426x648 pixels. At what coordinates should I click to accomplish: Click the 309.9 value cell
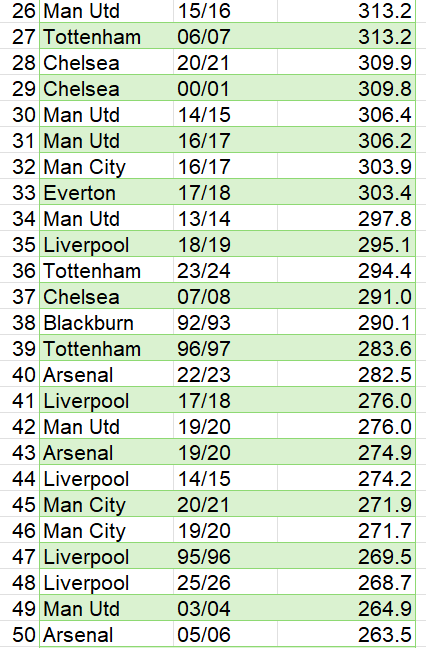click(346, 62)
